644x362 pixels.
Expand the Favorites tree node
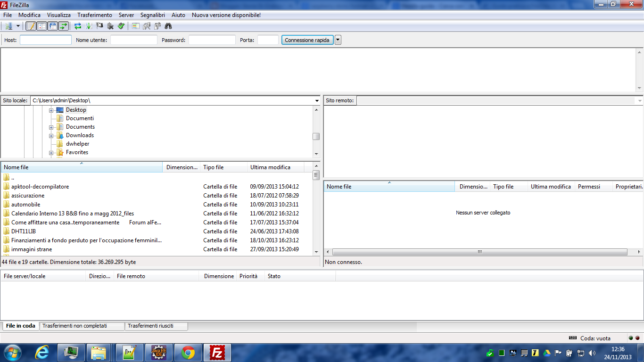click(51, 152)
